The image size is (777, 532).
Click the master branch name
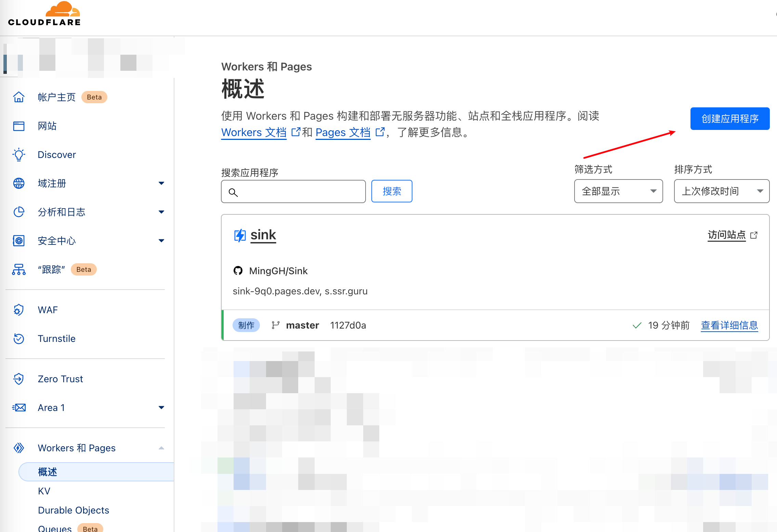[302, 325]
